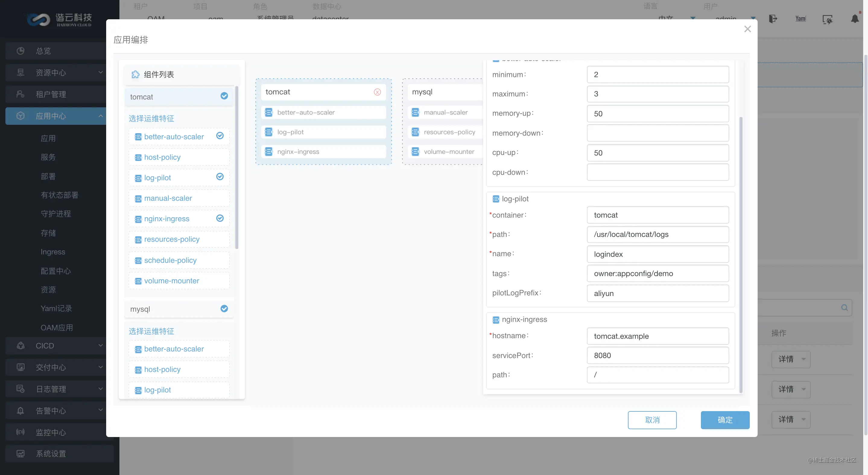Select manual-scaler trait under tomcat
The width and height of the screenshot is (868, 475).
179,198
